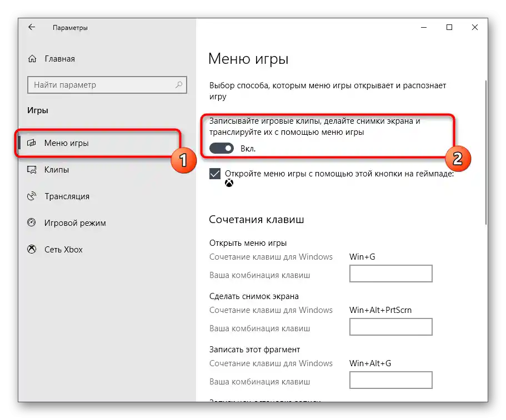Click the Сделать снимок экрана label
The width and height of the screenshot is (506, 420).
tap(254, 296)
